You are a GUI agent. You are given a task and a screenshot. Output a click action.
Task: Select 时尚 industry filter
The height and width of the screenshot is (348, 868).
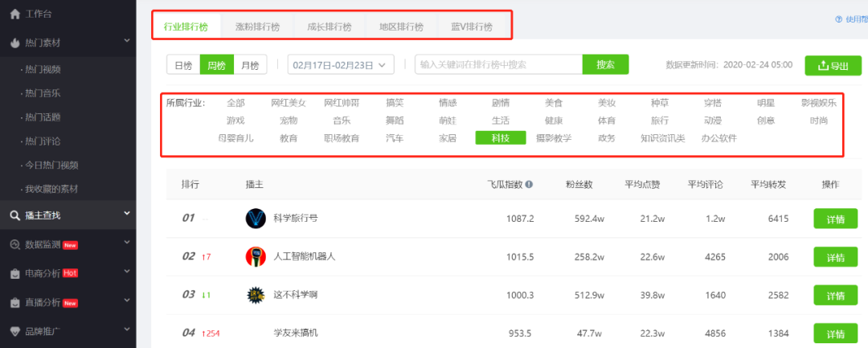pyautogui.click(x=819, y=121)
